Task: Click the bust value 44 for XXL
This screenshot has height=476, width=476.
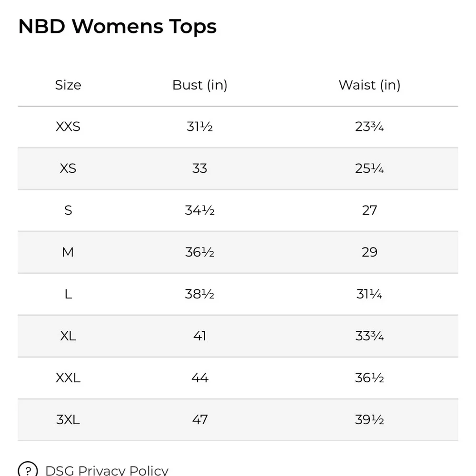Action: click(x=200, y=378)
